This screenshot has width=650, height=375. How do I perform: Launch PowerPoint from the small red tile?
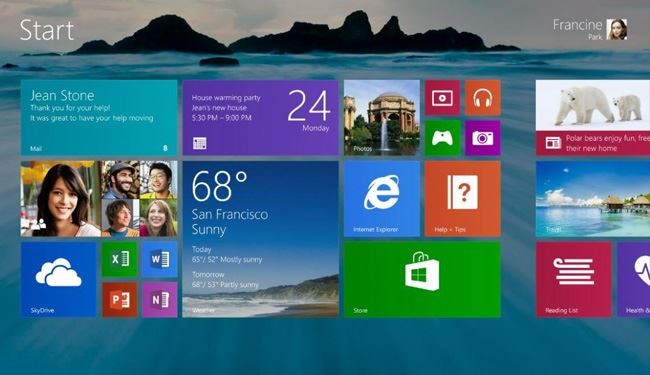(x=120, y=300)
